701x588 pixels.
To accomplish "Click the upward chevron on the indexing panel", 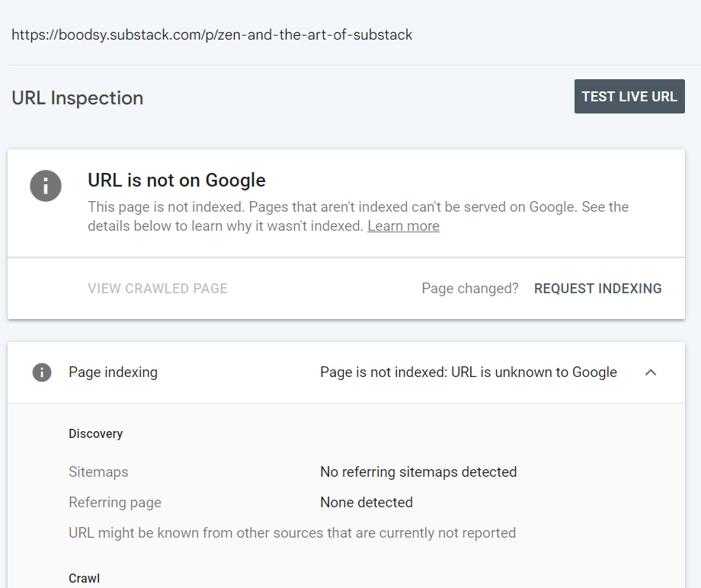I will [x=651, y=372].
